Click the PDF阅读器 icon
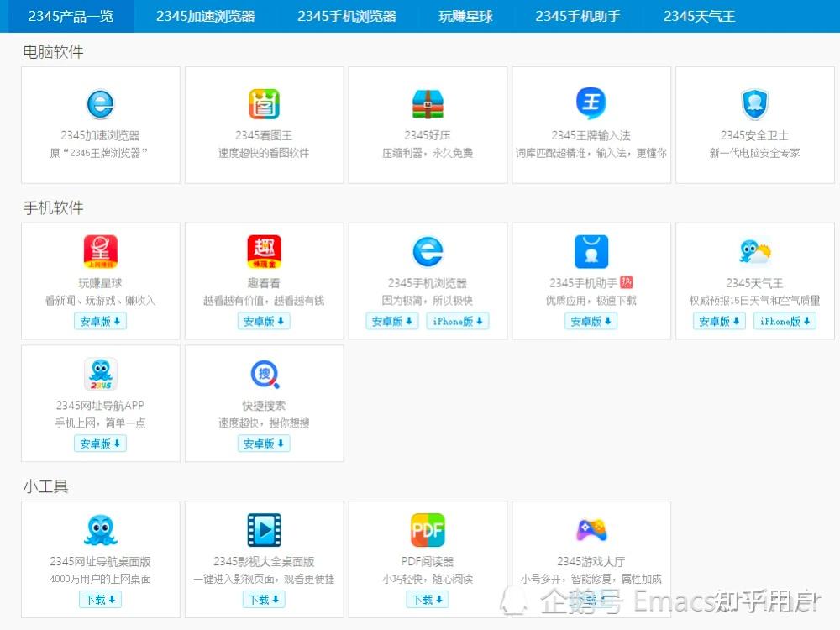The width and height of the screenshot is (840, 630). coord(428,530)
